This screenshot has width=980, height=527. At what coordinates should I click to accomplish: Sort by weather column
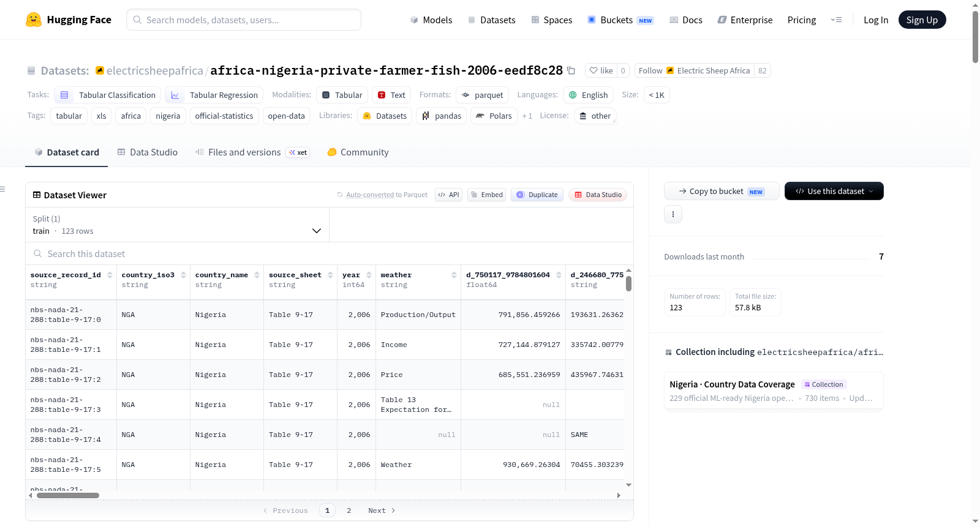coord(454,275)
